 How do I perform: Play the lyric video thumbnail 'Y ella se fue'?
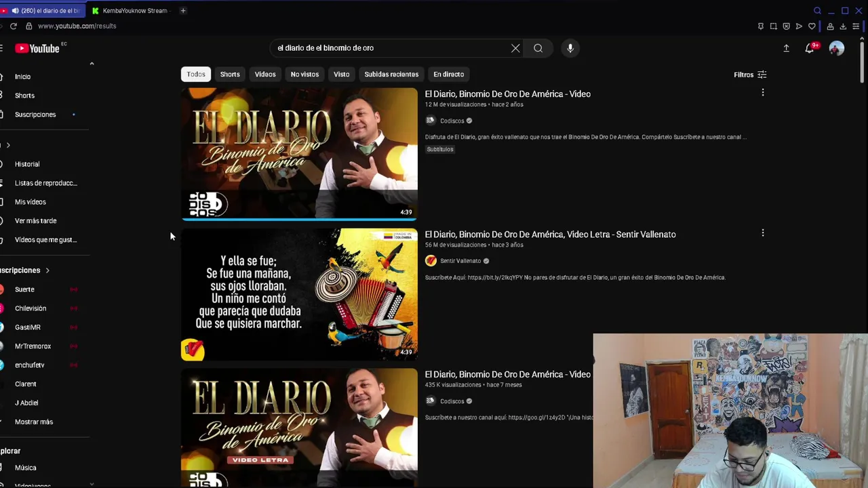coord(299,294)
